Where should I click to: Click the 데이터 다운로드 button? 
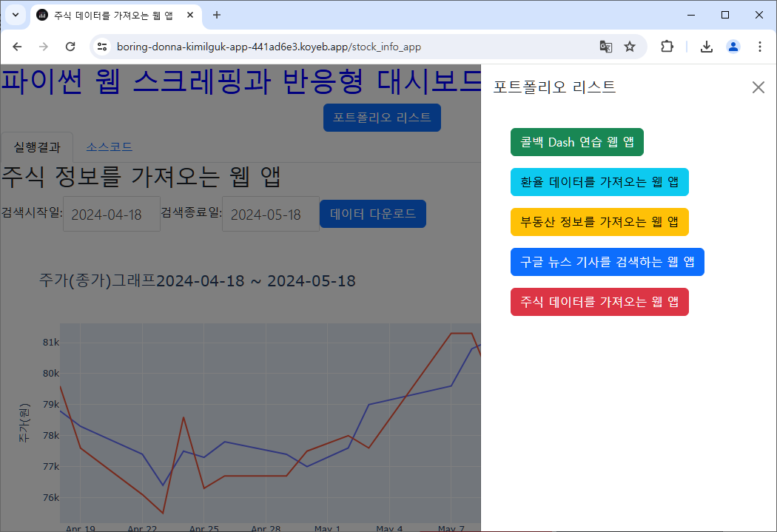click(x=373, y=214)
